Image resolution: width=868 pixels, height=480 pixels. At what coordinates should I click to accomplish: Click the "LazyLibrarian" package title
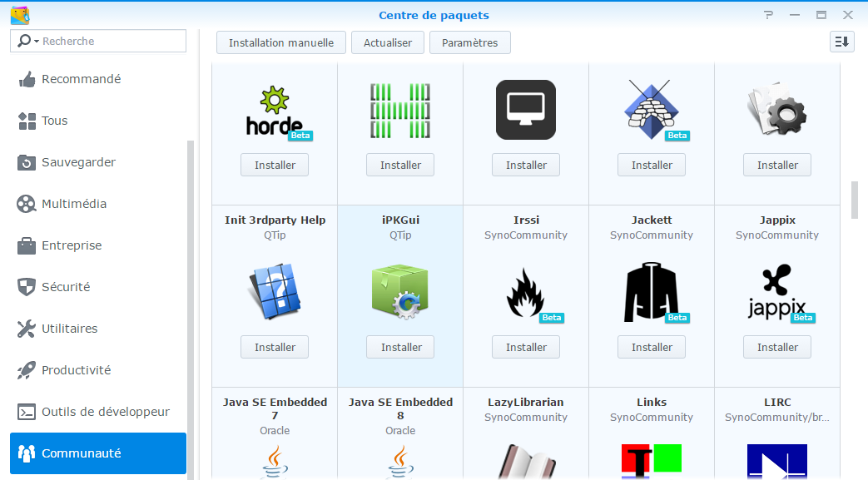coord(526,402)
